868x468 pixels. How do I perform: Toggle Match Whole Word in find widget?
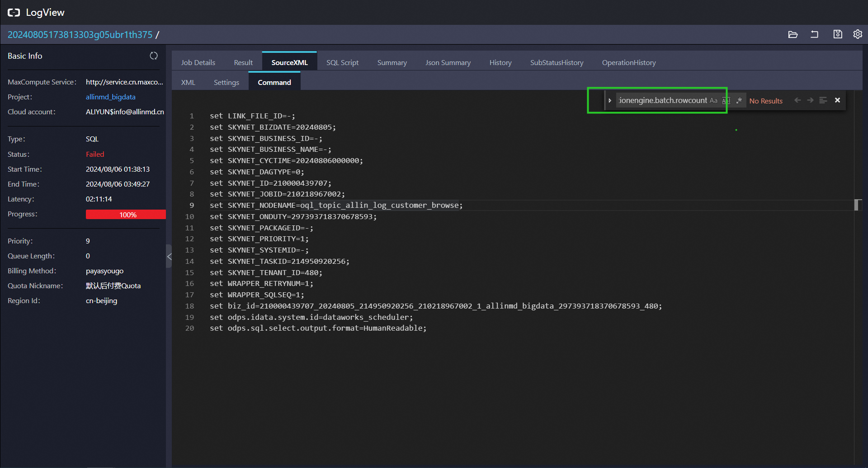pyautogui.click(x=726, y=100)
